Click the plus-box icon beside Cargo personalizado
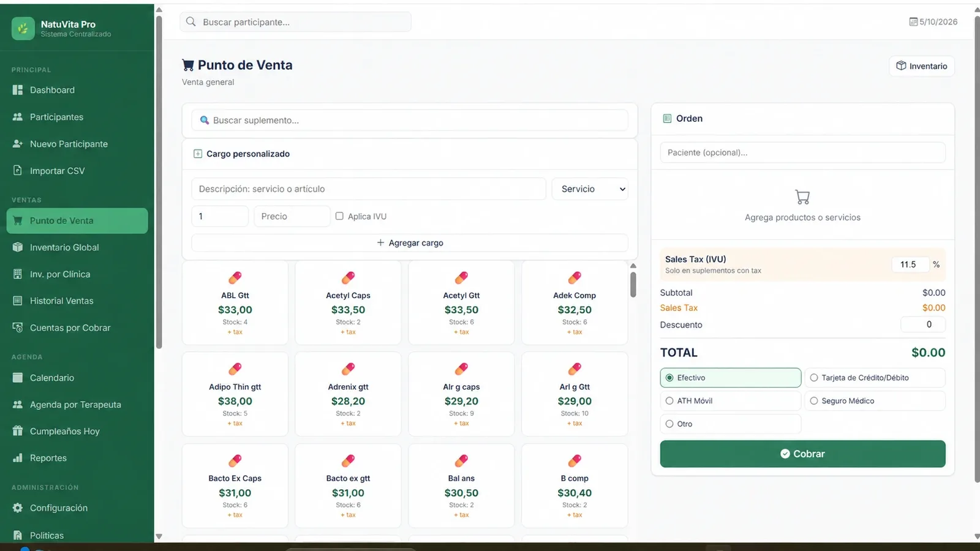980x551 pixels. point(198,154)
